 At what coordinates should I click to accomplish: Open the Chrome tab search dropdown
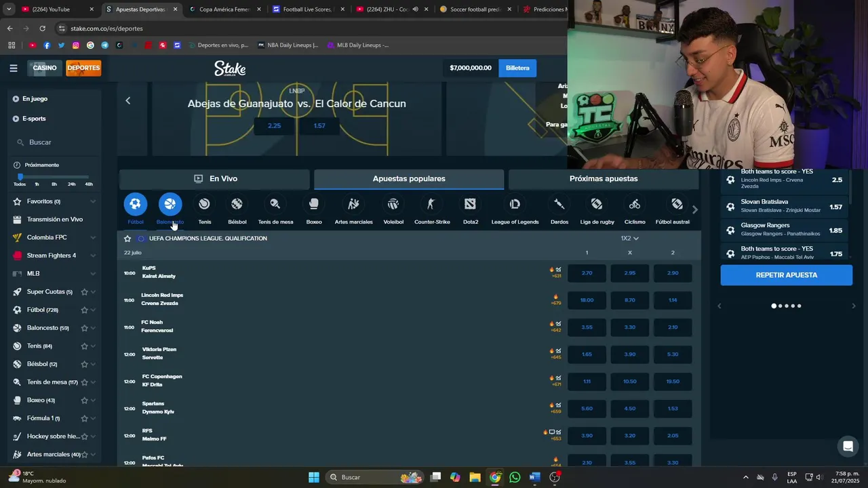click(x=9, y=9)
